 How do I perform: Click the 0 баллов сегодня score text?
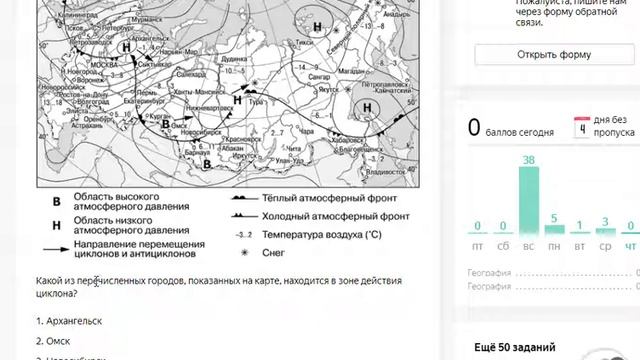pyautogui.click(x=511, y=128)
